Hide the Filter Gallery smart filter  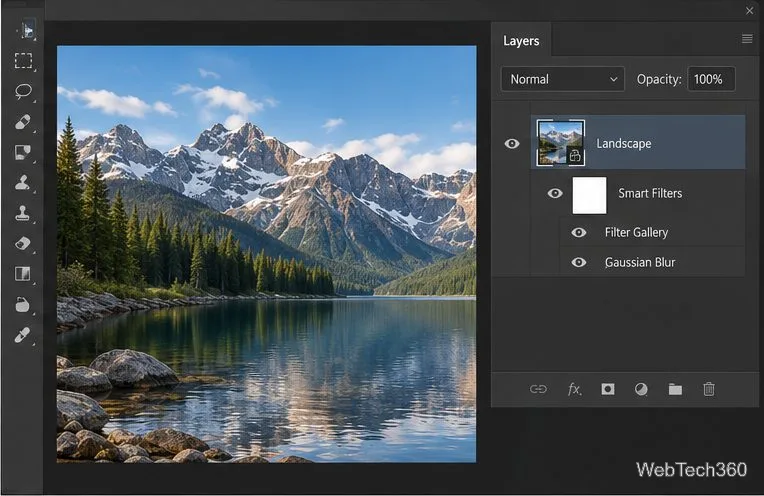pyautogui.click(x=578, y=232)
